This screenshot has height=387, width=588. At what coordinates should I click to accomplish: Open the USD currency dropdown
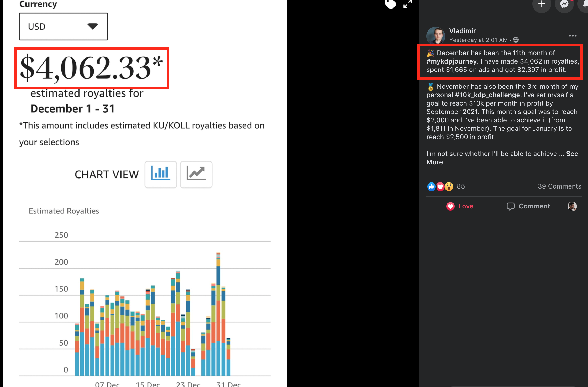pyautogui.click(x=63, y=27)
